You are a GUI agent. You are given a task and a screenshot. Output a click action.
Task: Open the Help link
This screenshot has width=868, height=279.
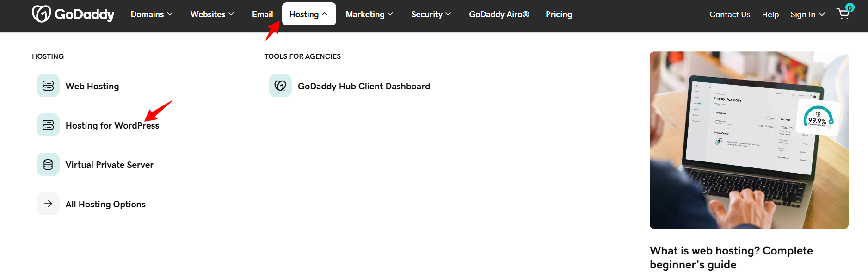[770, 14]
